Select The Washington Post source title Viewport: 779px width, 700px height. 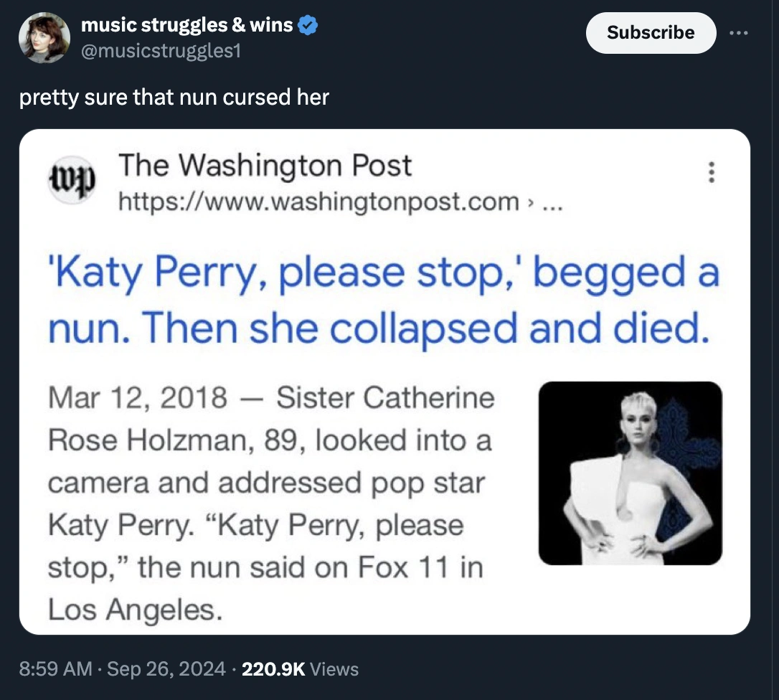click(265, 166)
